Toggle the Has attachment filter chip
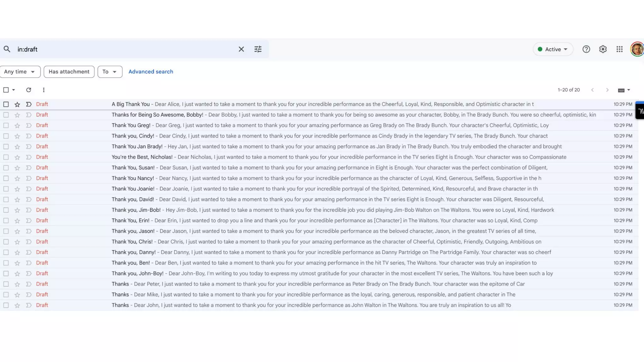Viewport: 644px width, 362px height. click(x=69, y=72)
